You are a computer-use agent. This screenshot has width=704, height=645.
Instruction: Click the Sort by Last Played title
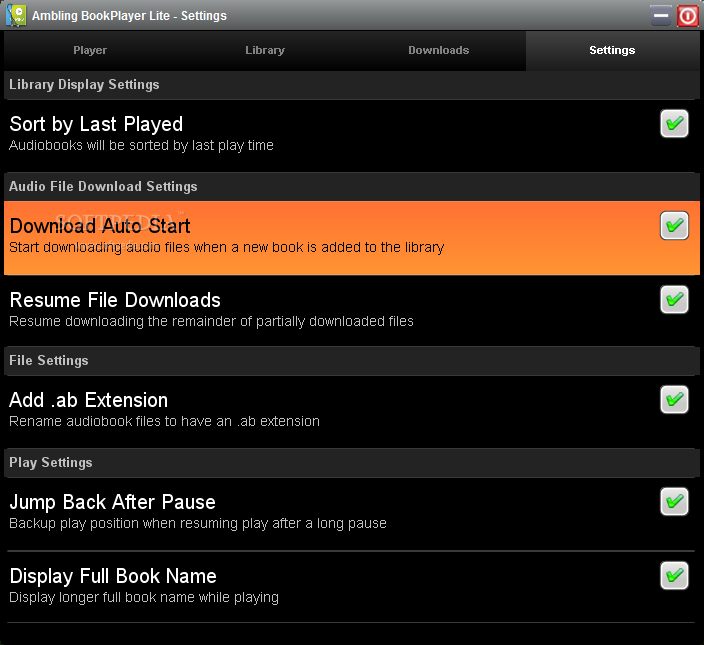tap(96, 124)
